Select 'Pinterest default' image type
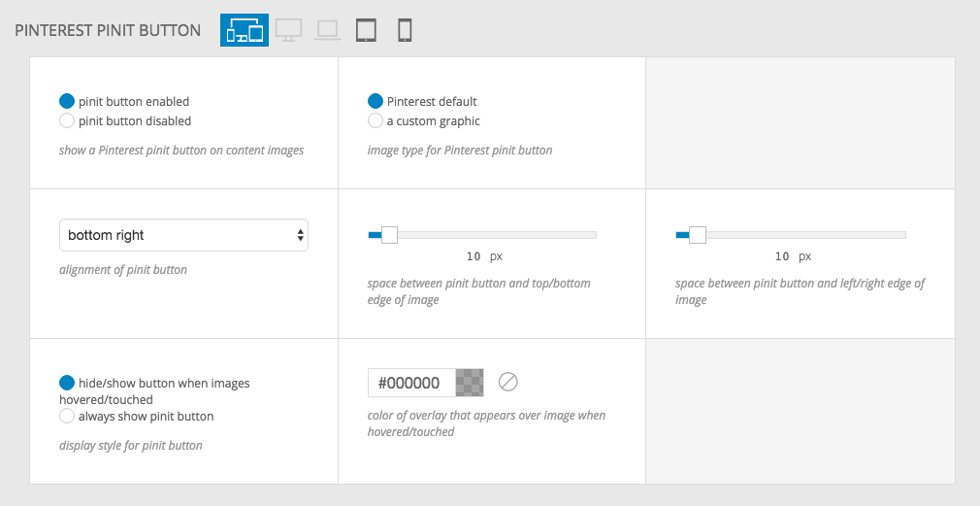This screenshot has width=980, height=506. (375, 101)
